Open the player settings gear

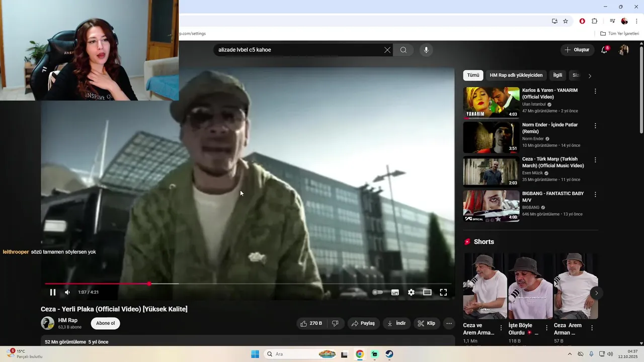click(x=411, y=292)
